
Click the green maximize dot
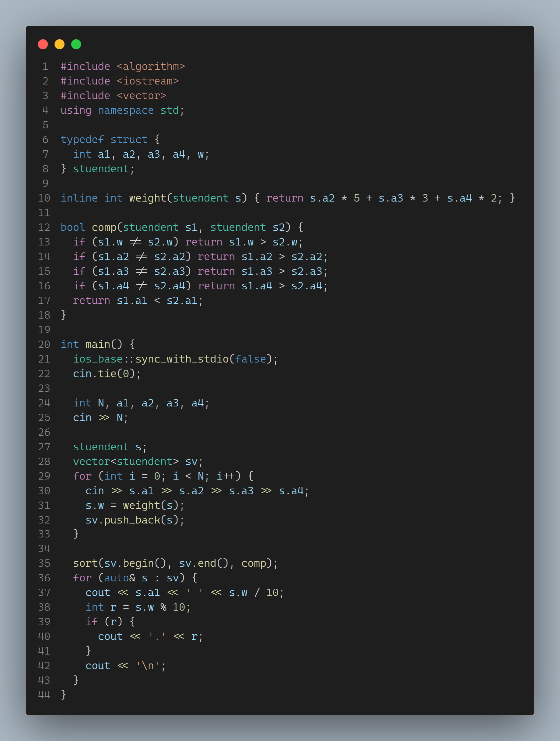tap(76, 44)
